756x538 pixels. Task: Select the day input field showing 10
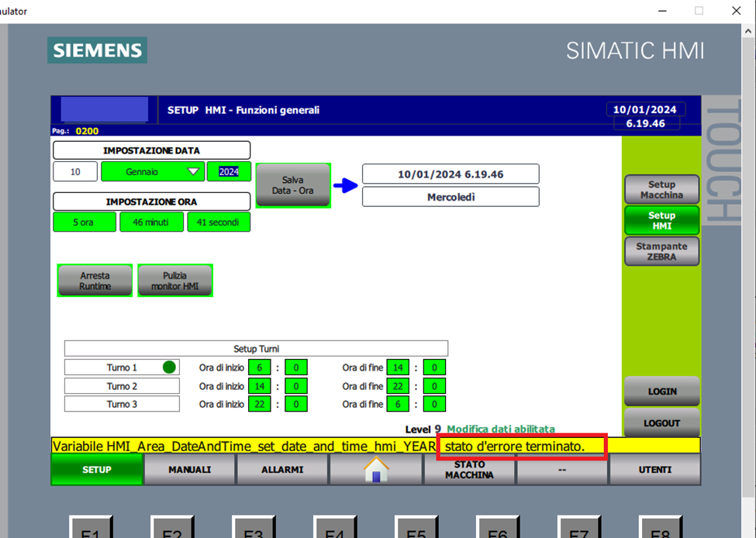[75, 171]
